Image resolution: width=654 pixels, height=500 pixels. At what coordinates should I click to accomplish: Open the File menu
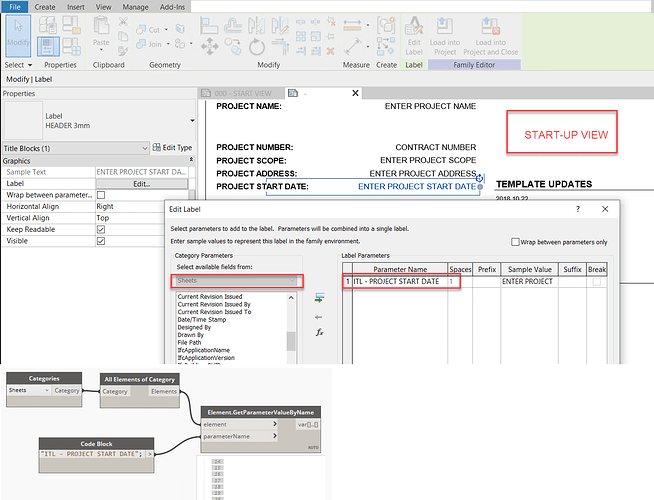(15, 7)
